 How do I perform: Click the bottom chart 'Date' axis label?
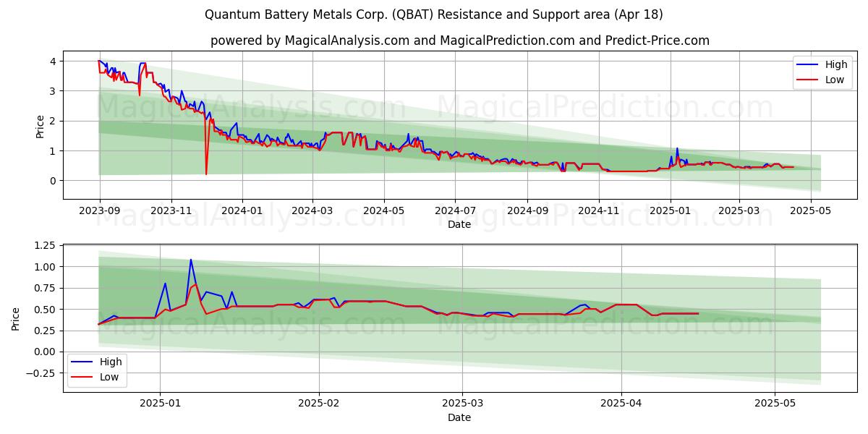tap(459, 417)
